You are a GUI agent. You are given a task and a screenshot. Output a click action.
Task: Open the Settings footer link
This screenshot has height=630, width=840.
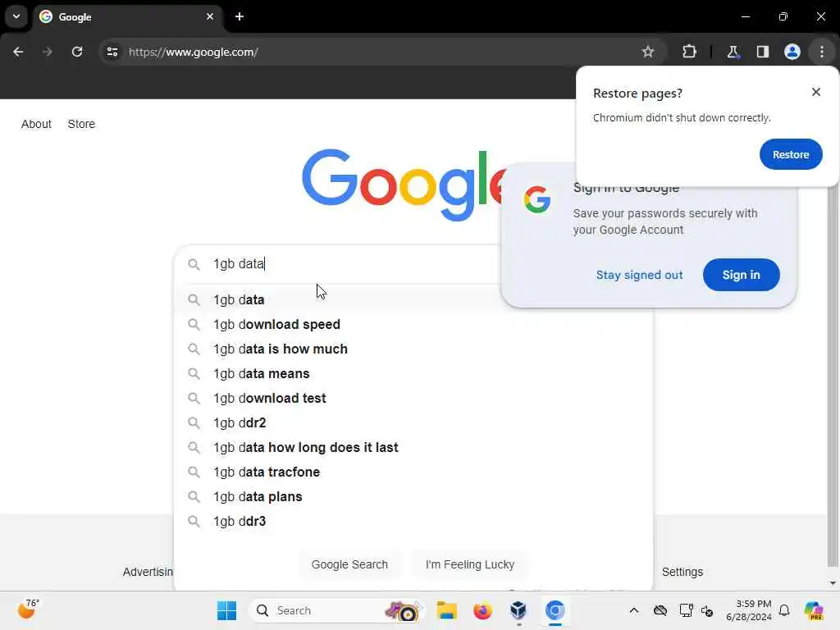pos(682,572)
